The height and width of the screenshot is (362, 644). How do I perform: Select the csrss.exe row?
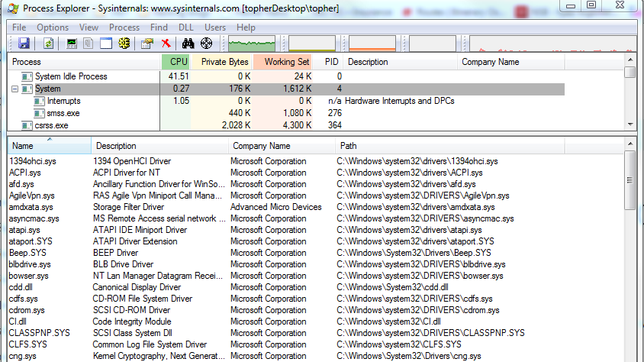286,126
